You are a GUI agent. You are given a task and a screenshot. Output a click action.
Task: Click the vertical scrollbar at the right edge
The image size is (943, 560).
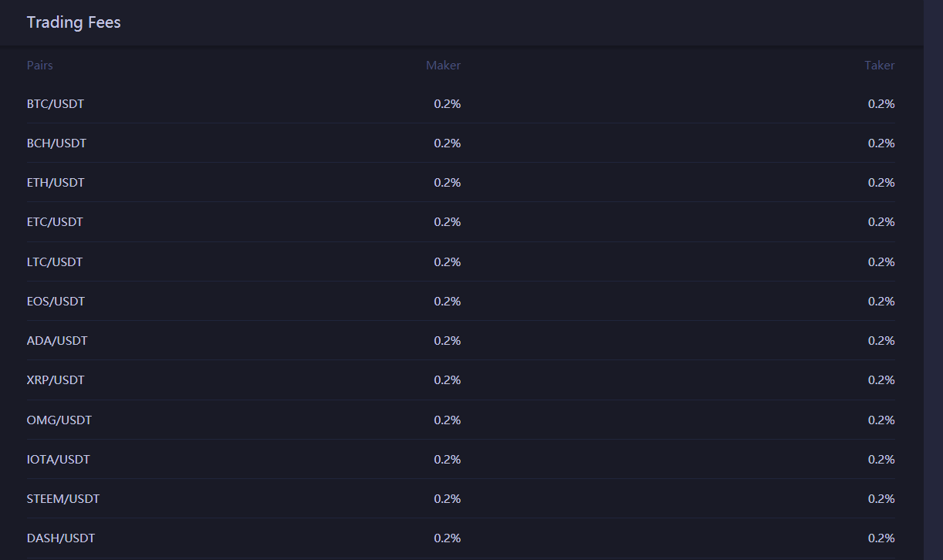[933, 280]
